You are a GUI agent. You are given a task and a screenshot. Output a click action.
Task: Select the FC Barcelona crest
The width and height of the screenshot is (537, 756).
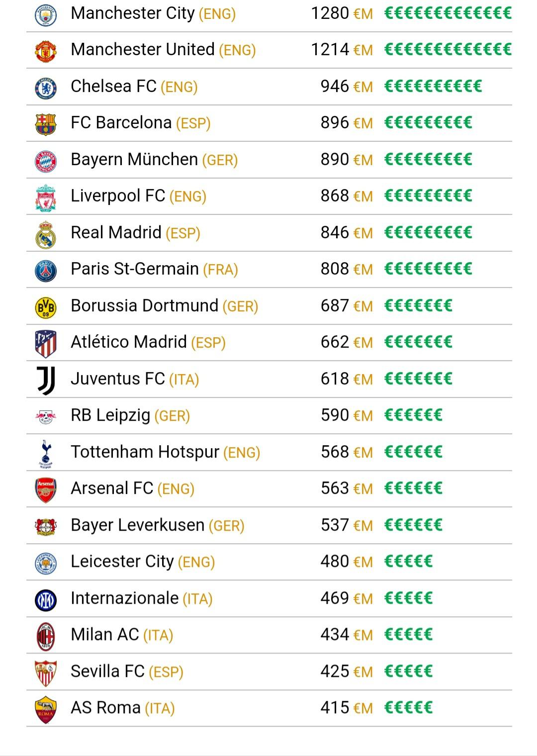[x=46, y=124]
